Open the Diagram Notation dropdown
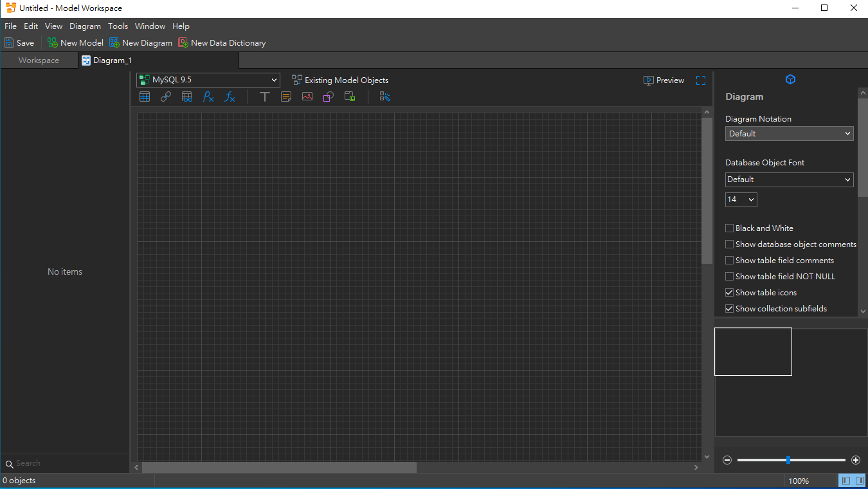 [x=790, y=134]
